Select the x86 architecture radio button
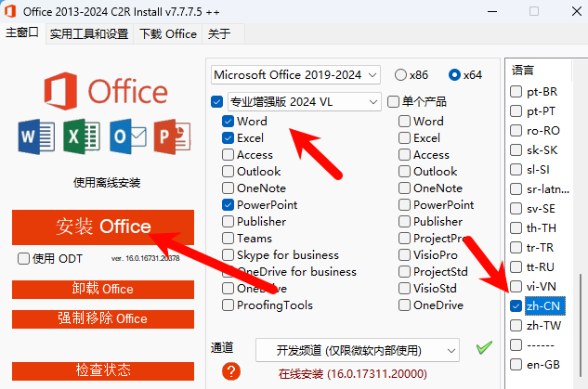Viewport: 588px width, 389px height. pos(400,74)
